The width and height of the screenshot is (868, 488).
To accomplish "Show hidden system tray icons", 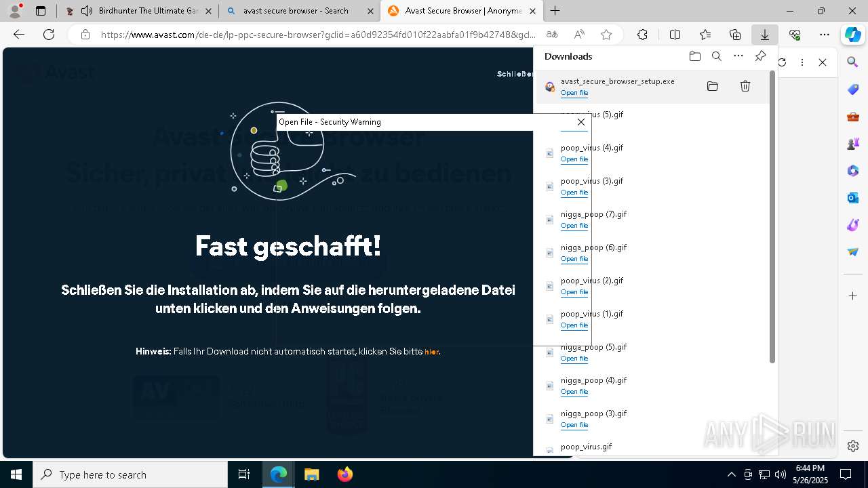I will click(731, 474).
